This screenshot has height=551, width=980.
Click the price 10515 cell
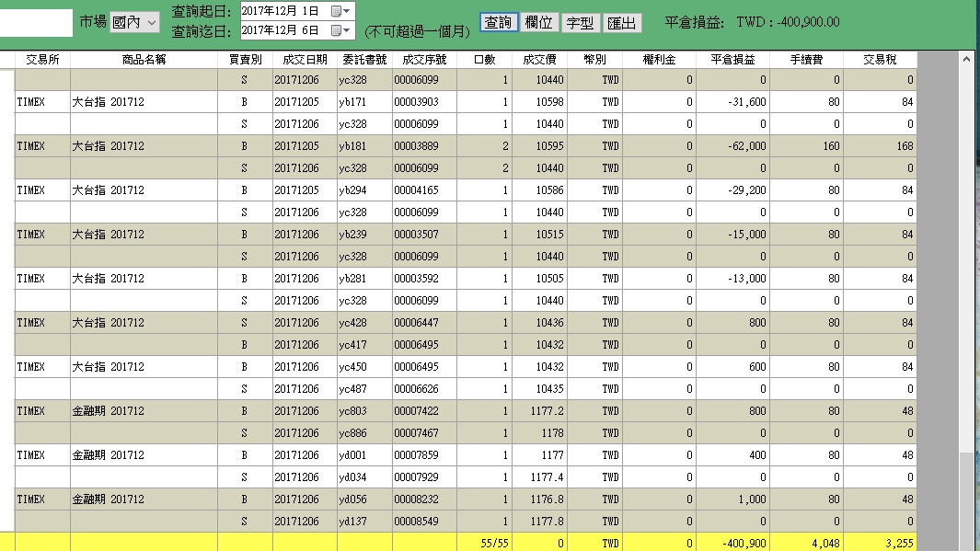pos(539,235)
